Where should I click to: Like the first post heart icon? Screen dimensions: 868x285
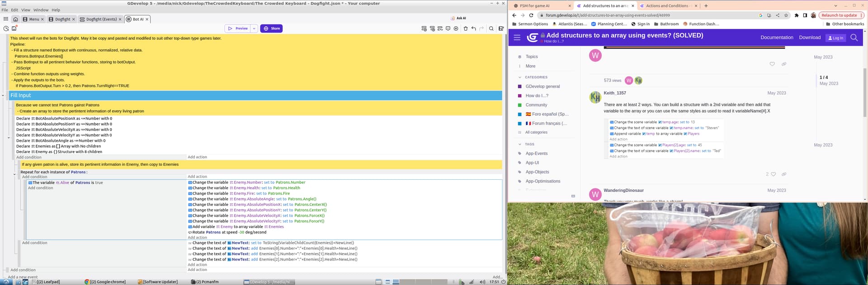tap(772, 64)
